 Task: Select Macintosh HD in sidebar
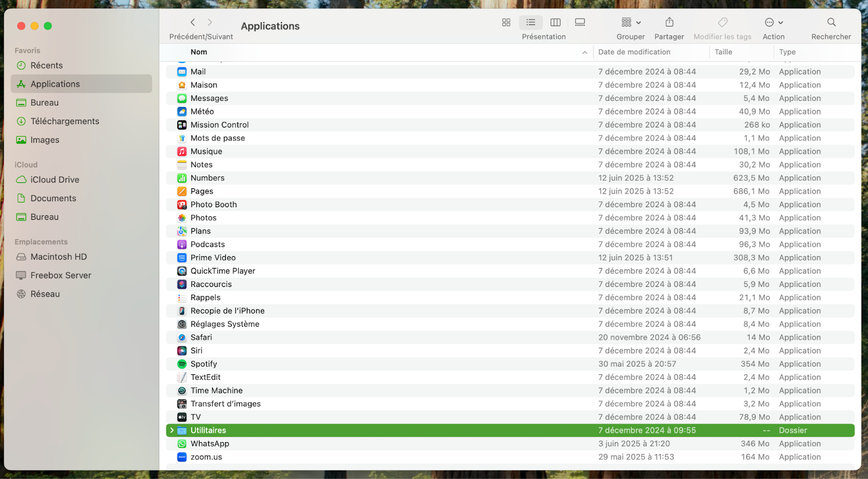point(59,257)
